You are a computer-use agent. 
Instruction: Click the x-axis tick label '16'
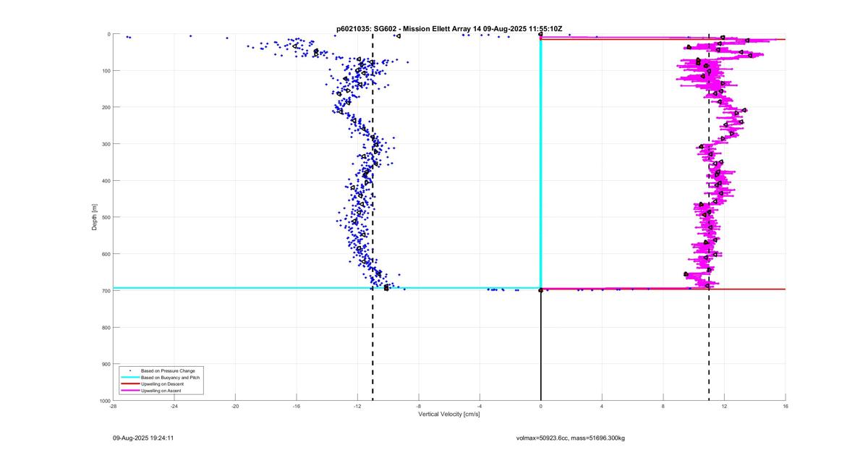click(x=786, y=407)
